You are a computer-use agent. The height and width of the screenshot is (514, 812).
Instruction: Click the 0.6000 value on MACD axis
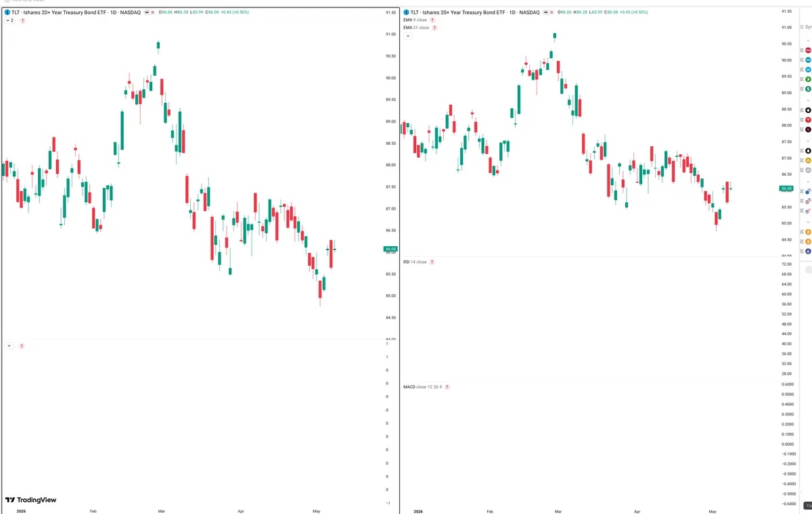(x=788, y=384)
